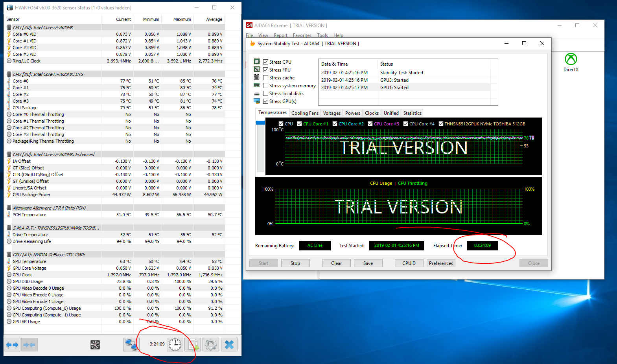Click the Stop button
The height and width of the screenshot is (364, 617).
click(295, 263)
